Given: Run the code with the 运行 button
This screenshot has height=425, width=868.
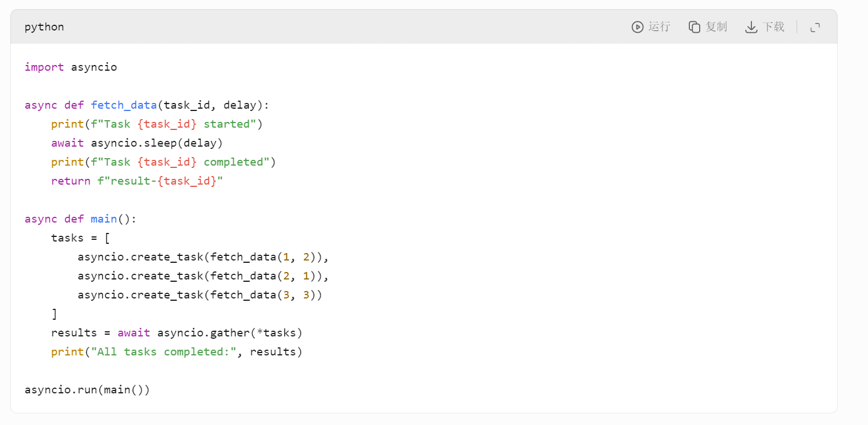Looking at the screenshot, I should point(651,26).
